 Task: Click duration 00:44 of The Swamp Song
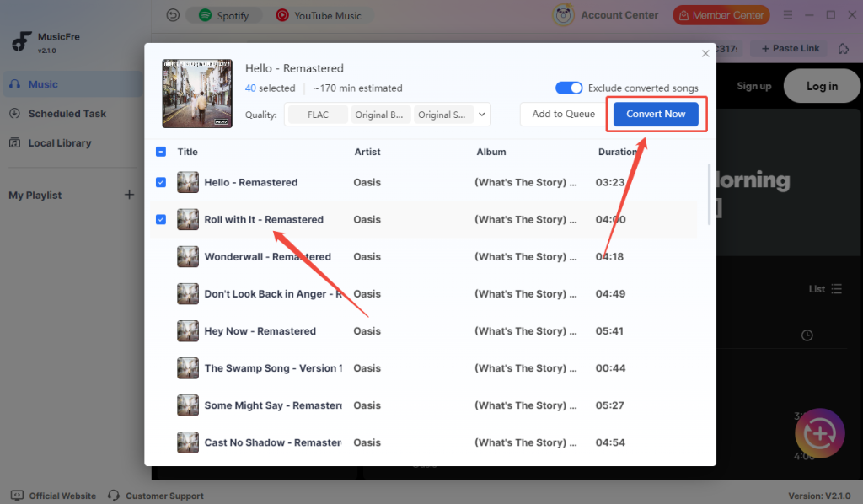(610, 368)
